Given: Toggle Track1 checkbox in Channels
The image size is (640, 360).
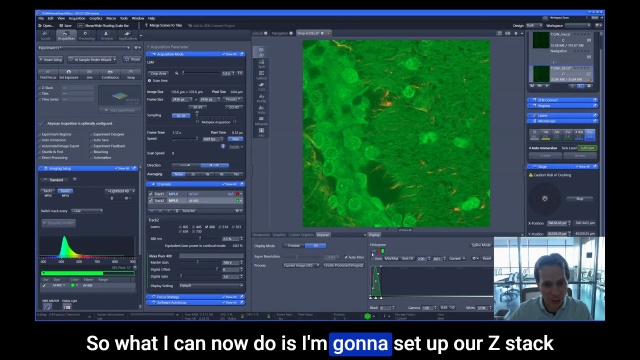Looking at the screenshot, I should point(151,194).
